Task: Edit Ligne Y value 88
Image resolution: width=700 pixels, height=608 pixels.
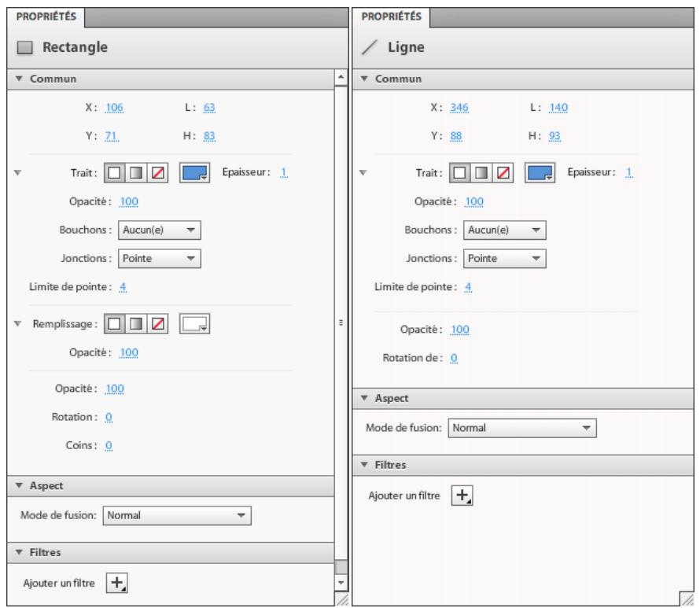Action: [x=456, y=136]
